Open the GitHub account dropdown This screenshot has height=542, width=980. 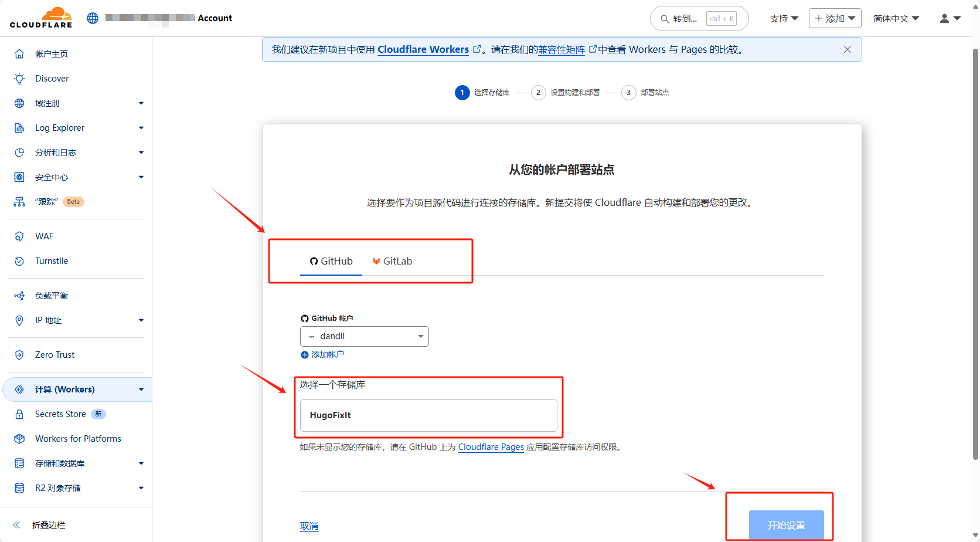pos(364,336)
